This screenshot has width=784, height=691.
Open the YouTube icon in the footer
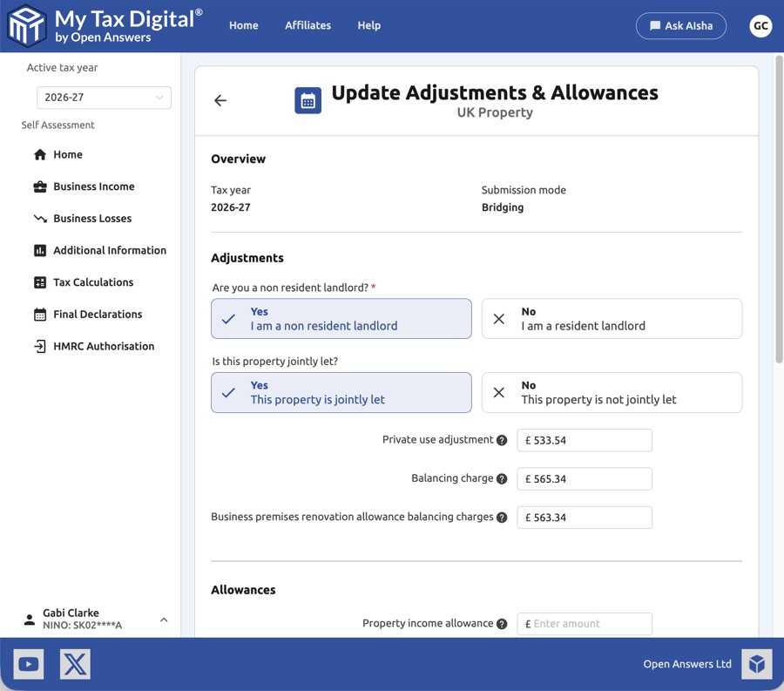pos(28,664)
